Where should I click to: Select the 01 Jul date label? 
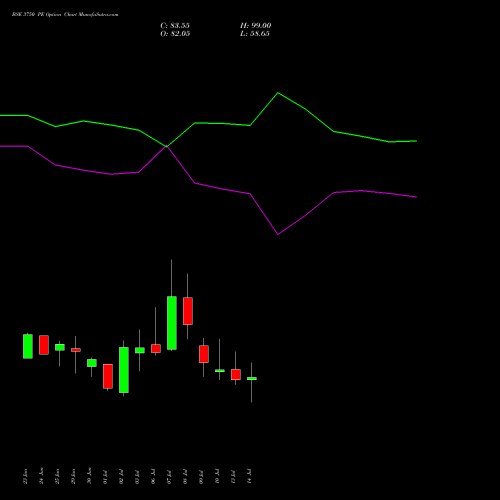pyautogui.click(x=105, y=476)
